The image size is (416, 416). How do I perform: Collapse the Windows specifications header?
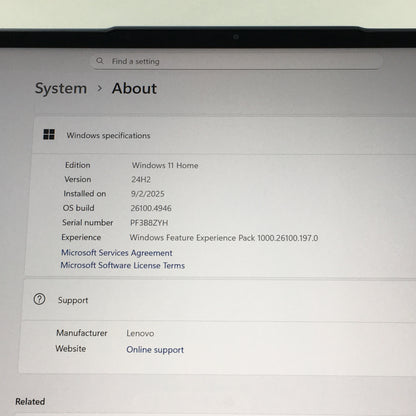pyautogui.click(x=224, y=135)
